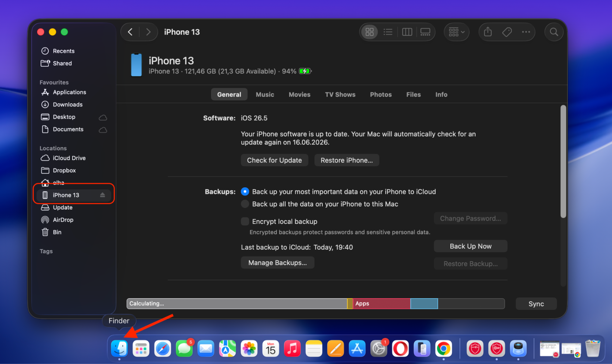Click Manage Backups... button

277,263
